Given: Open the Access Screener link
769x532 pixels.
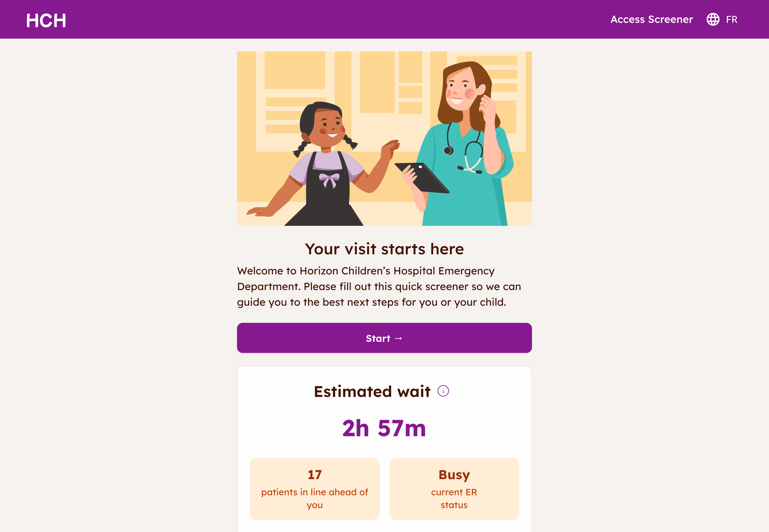Looking at the screenshot, I should coord(652,19).
